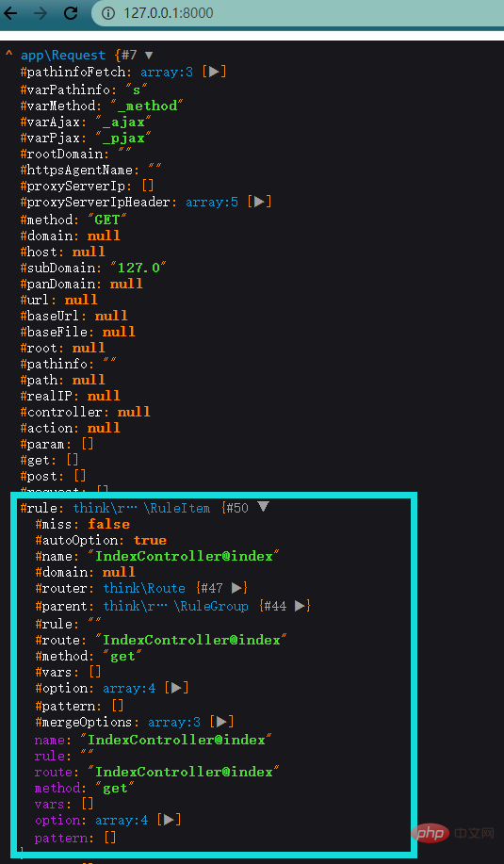The image size is (504, 864).
Task: Expand the parent RuleGroup #44 arrow
Action: point(300,606)
